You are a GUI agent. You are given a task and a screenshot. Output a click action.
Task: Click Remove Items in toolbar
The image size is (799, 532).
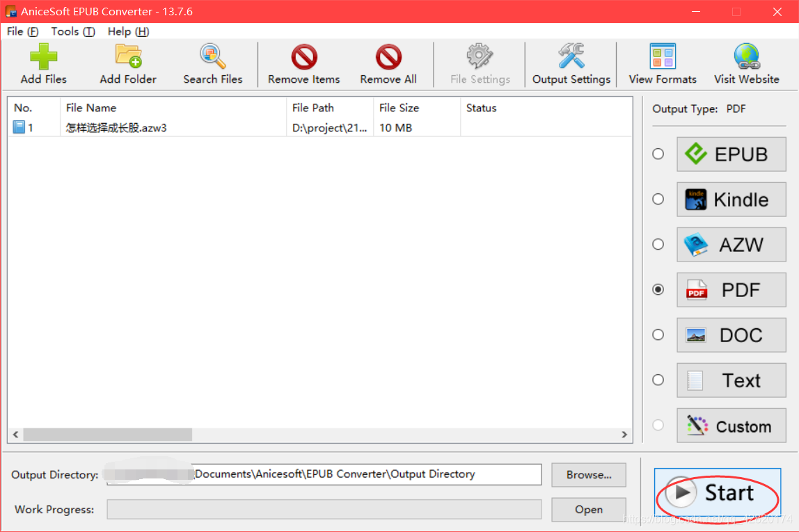303,64
